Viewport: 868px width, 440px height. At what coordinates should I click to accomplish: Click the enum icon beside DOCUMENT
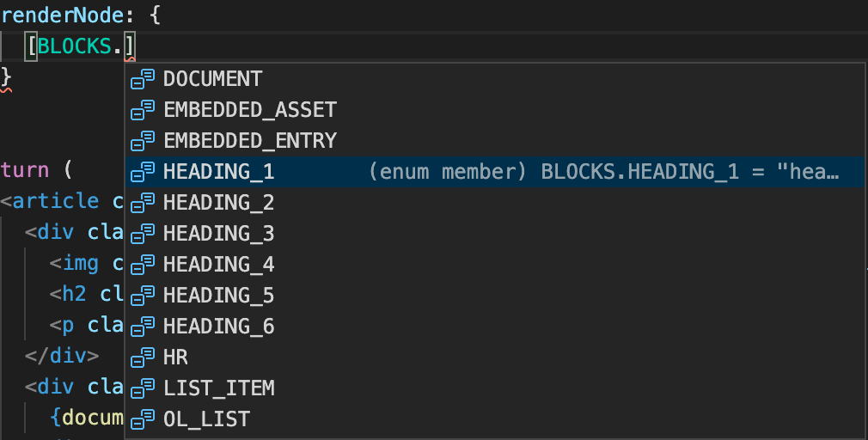(x=143, y=79)
